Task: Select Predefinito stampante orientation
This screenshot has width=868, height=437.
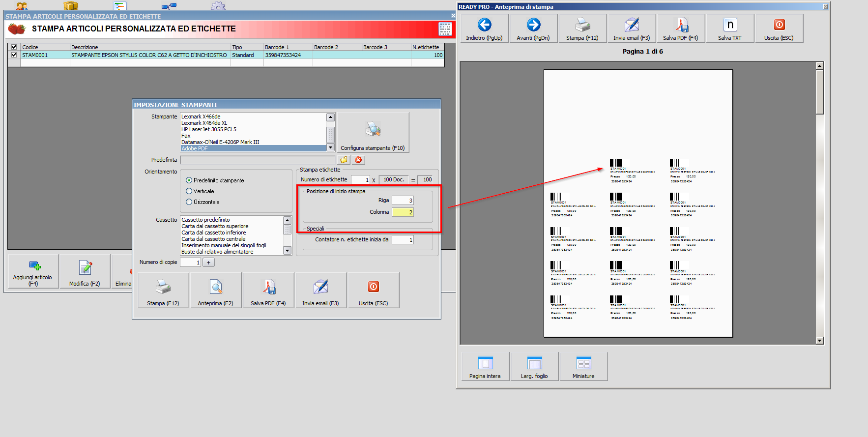Action: (x=189, y=180)
